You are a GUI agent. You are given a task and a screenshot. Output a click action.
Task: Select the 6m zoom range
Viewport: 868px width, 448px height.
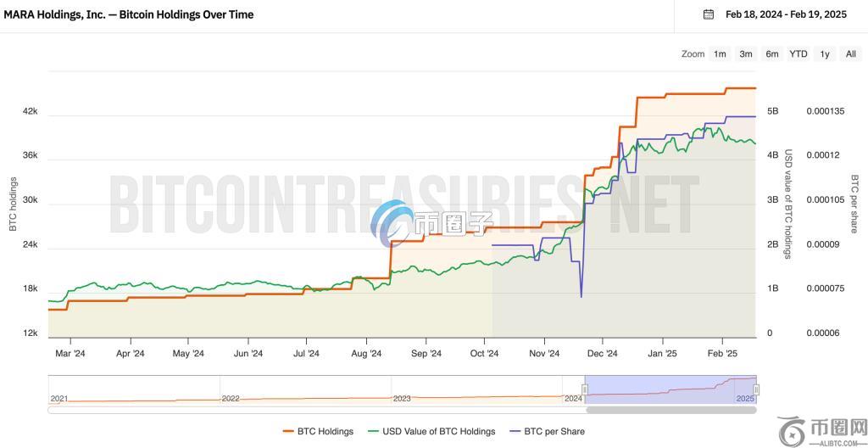click(772, 54)
